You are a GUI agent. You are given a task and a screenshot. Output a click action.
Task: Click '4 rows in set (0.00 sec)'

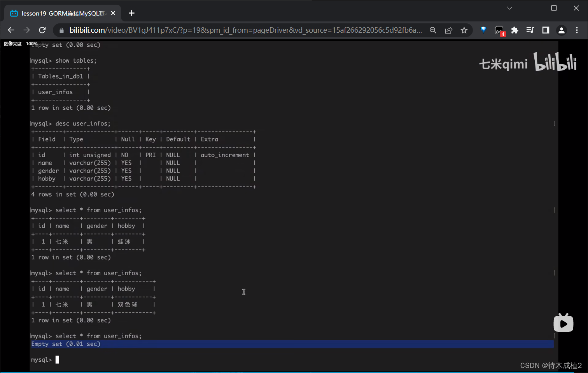pyautogui.click(x=73, y=194)
